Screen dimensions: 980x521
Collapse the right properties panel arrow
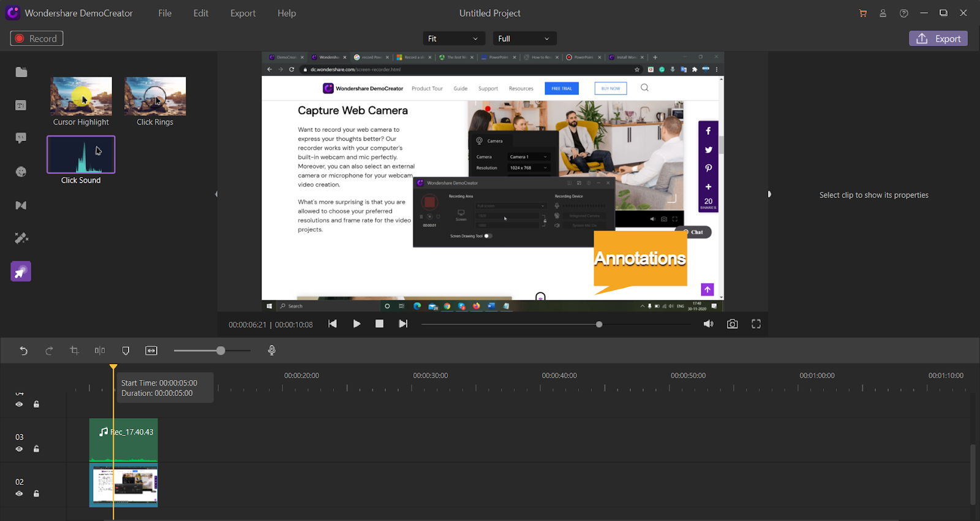pos(769,194)
